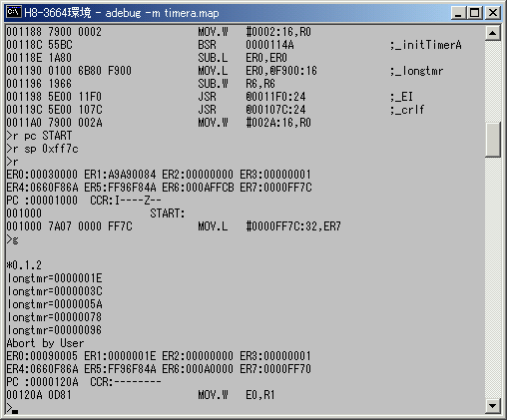This screenshot has width=507, height=420.
Task: Close the adebug console window
Action: click(493, 13)
